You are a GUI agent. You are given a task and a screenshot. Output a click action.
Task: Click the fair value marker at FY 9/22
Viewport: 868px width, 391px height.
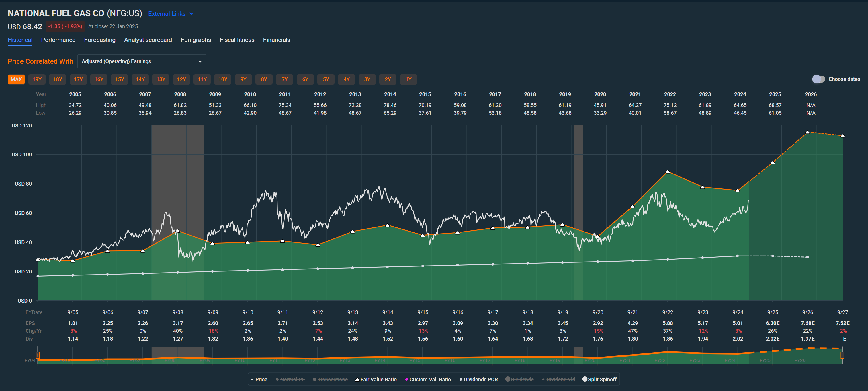(x=668, y=172)
